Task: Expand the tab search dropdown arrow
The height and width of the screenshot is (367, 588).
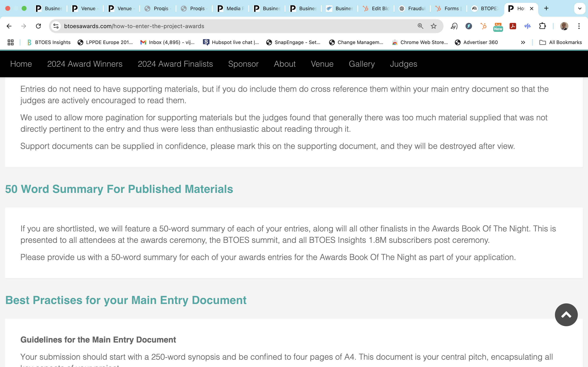Action: point(579,9)
